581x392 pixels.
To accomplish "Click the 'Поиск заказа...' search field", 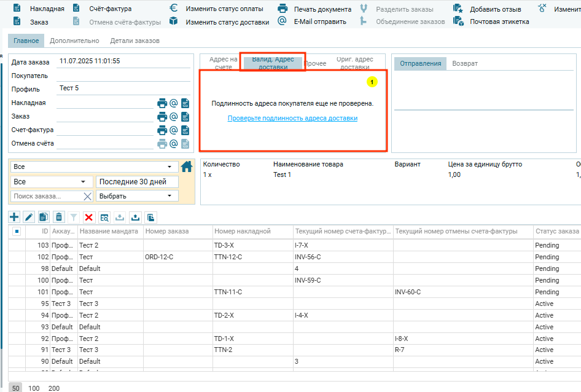I will 47,196.
